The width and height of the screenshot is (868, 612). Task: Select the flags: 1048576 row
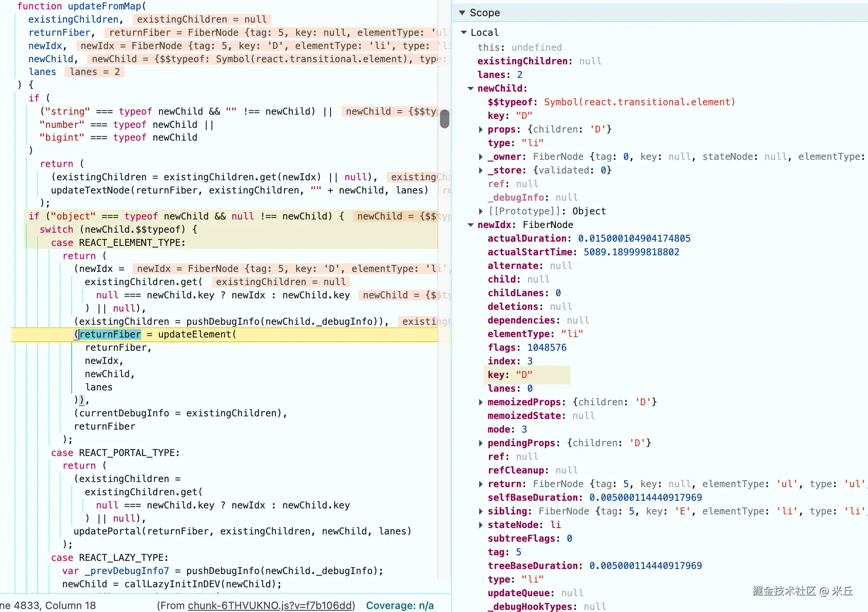[527, 347]
